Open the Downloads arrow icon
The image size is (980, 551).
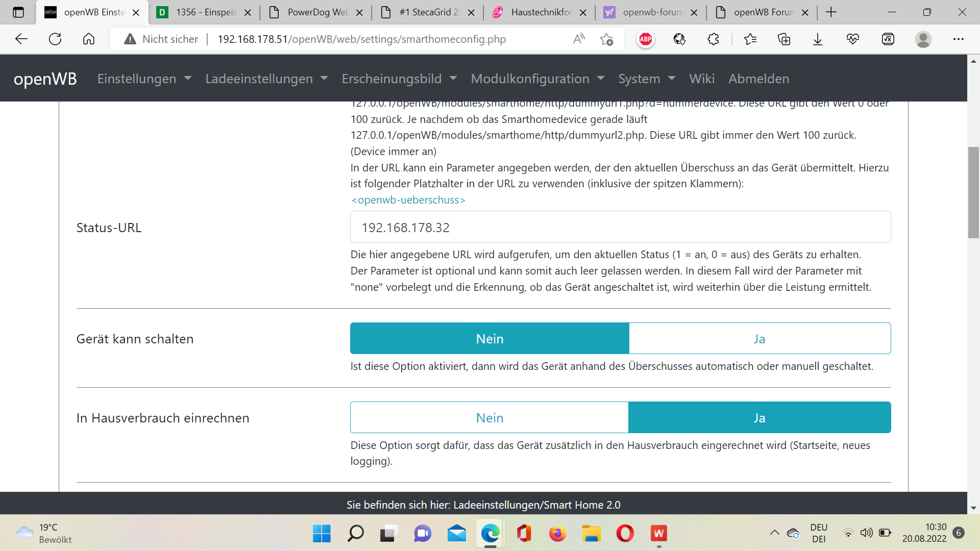tap(818, 39)
